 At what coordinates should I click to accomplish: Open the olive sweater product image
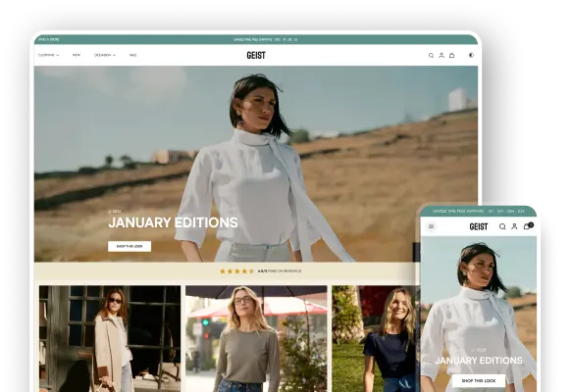click(x=256, y=338)
